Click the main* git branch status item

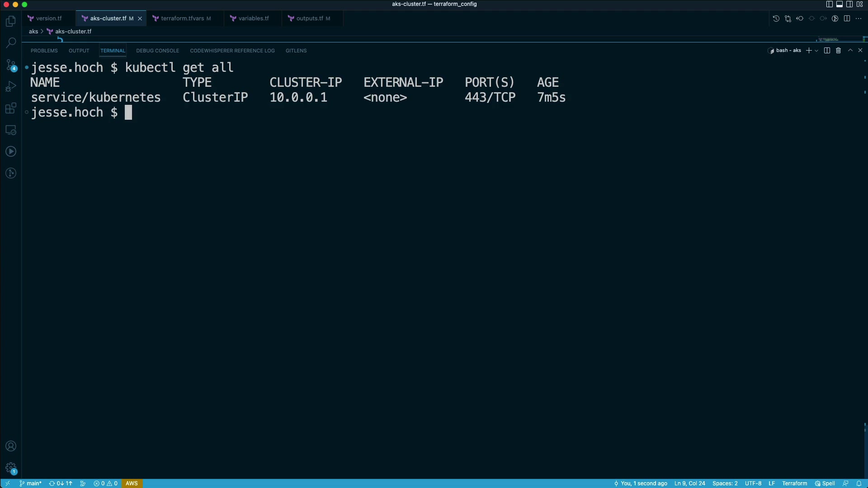[31, 483]
